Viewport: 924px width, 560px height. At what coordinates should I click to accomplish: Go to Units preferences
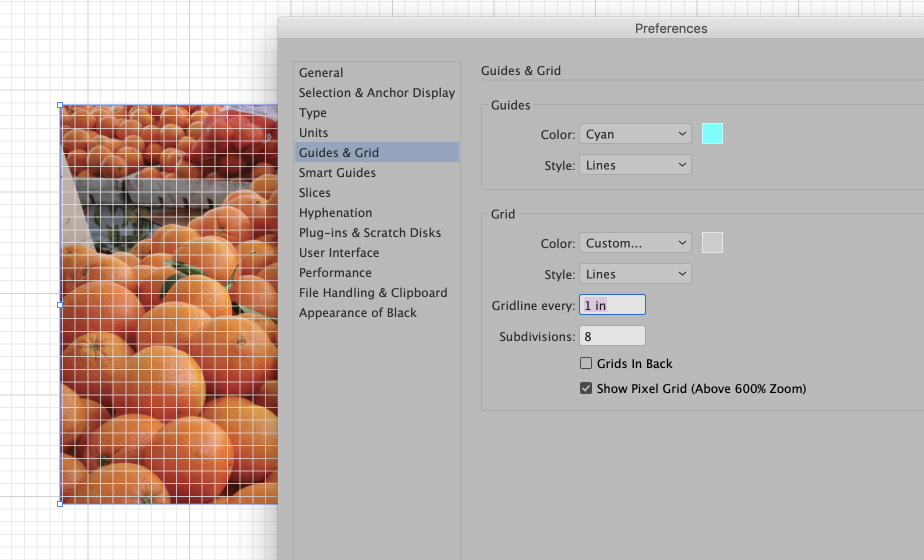tap(313, 133)
